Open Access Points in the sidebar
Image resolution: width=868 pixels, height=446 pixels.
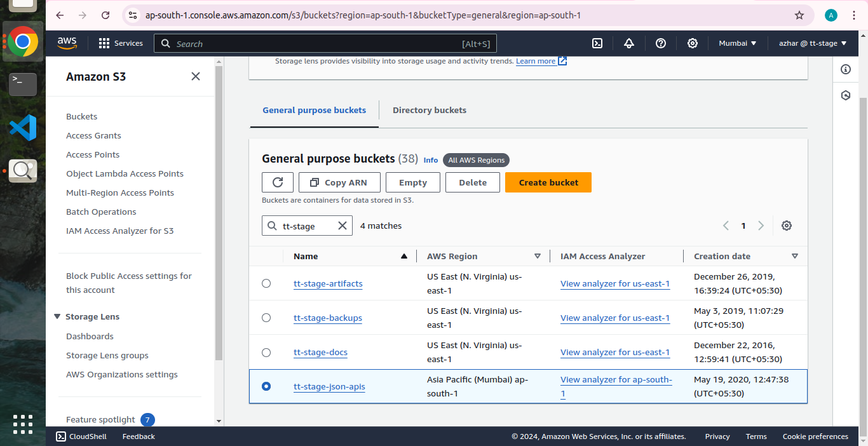pos(93,154)
